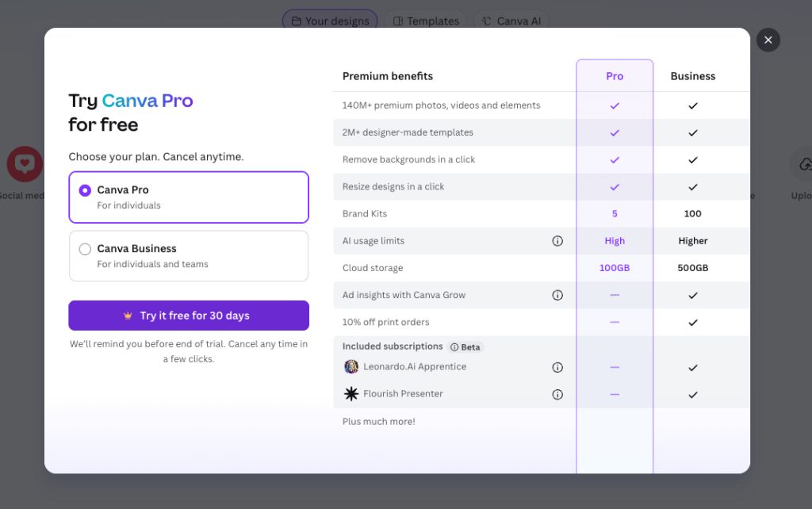The height and width of the screenshot is (509, 812).
Task: Click Business checkmark for Ad insights row
Action: click(x=693, y=295)
